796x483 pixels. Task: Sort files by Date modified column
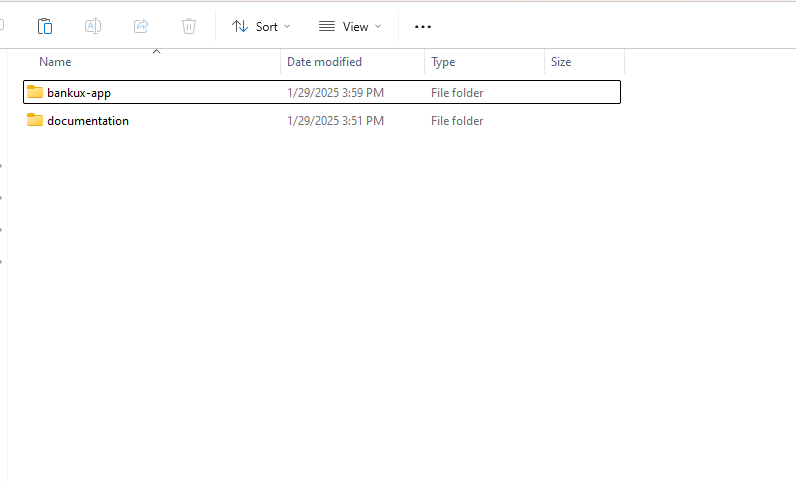pos(324,62)
